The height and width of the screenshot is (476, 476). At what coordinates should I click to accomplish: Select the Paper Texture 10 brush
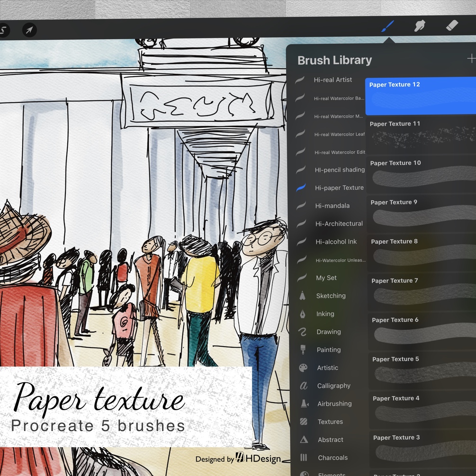[x=422, y=175]
